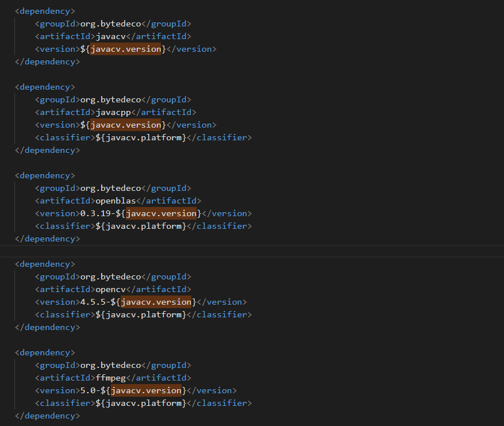Image resolution: width=504 pixels, height=426 pixels.
Task: Click the first opening <dependency> tag at top
Action: click(45, 11)
